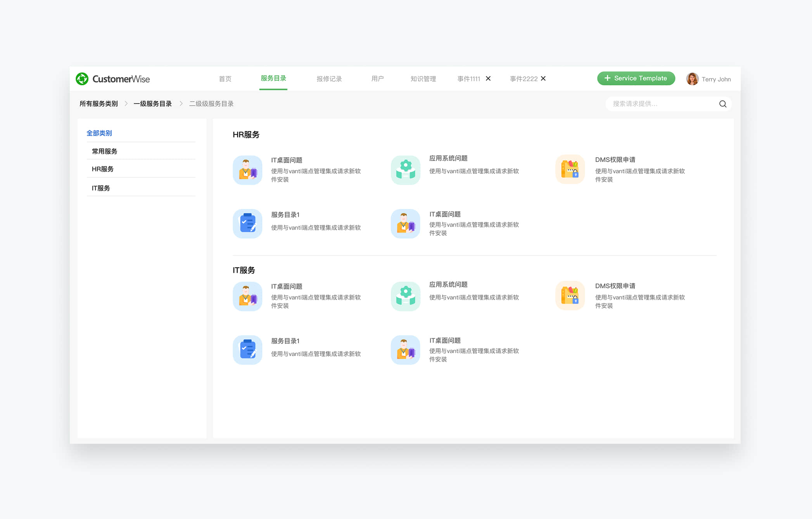Viewport: 812px width, 519px height.
Task: Click the search magnifier icon
Action: (x=722, y=104)
